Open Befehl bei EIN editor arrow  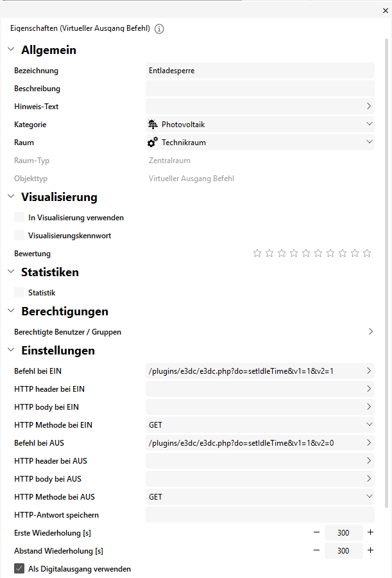(370, 371)
